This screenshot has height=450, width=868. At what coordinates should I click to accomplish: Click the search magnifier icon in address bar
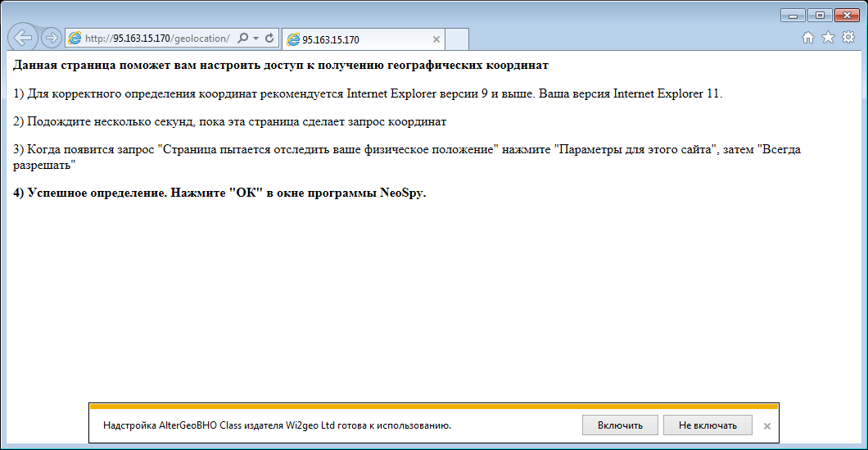[x=242, y=39]
